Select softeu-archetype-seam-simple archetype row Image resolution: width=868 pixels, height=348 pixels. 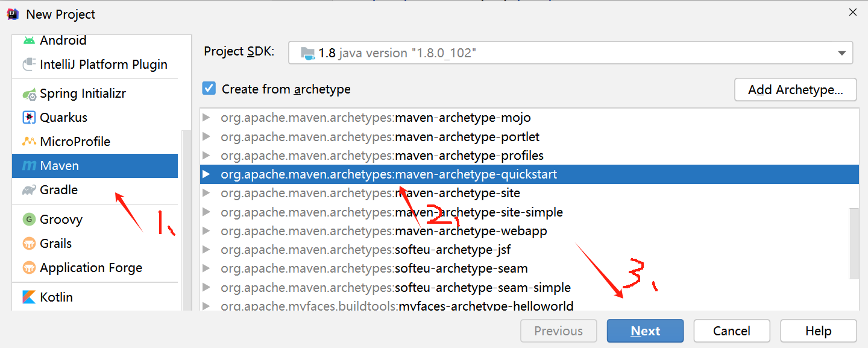530,288
